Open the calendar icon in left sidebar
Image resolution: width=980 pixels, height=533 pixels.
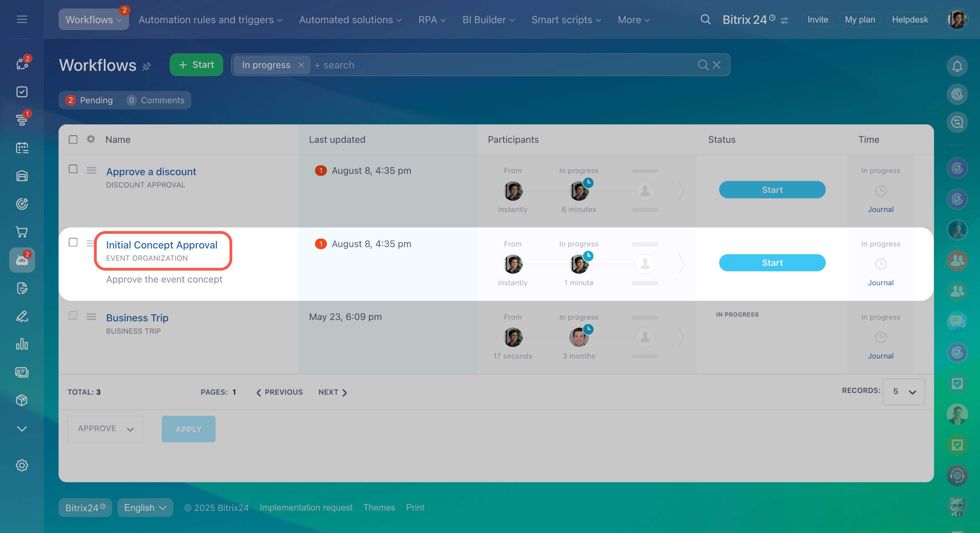tap(22, 148)
